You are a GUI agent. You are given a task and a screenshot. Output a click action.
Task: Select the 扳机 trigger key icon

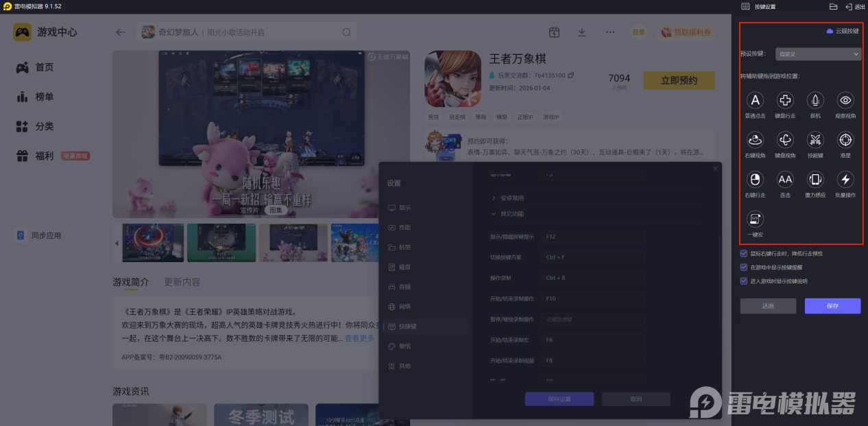(x=815, y=101)
